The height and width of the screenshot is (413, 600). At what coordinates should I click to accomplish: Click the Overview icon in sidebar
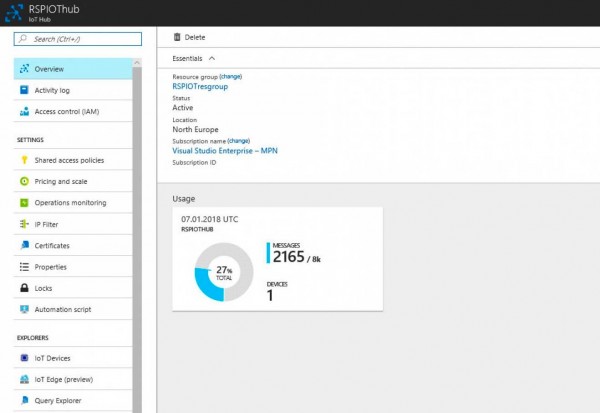click(x=23, y=69)
